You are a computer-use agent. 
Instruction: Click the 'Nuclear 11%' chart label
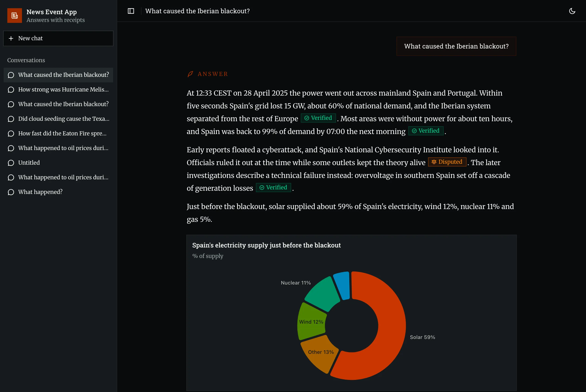point(296,283)
